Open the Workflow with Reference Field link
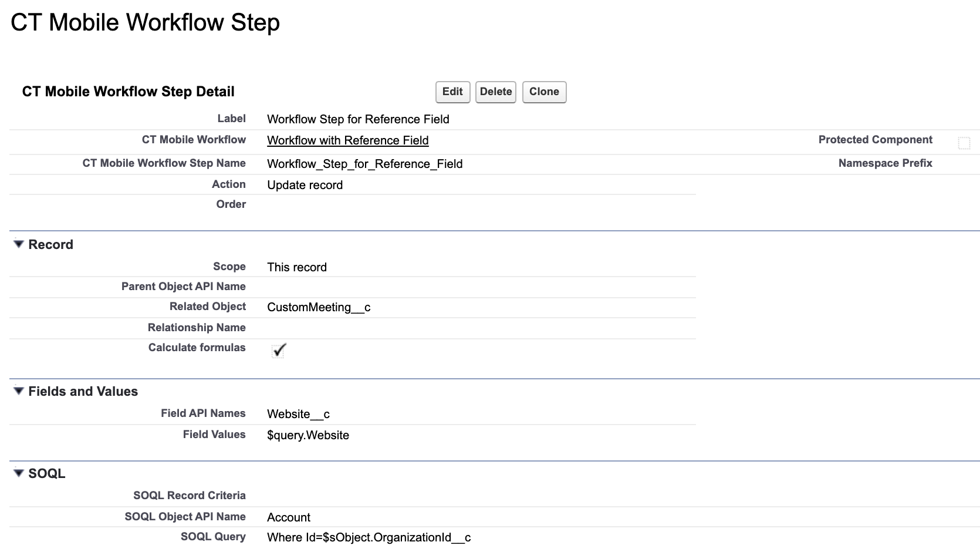980x552 pixels. tap(347, 140)
